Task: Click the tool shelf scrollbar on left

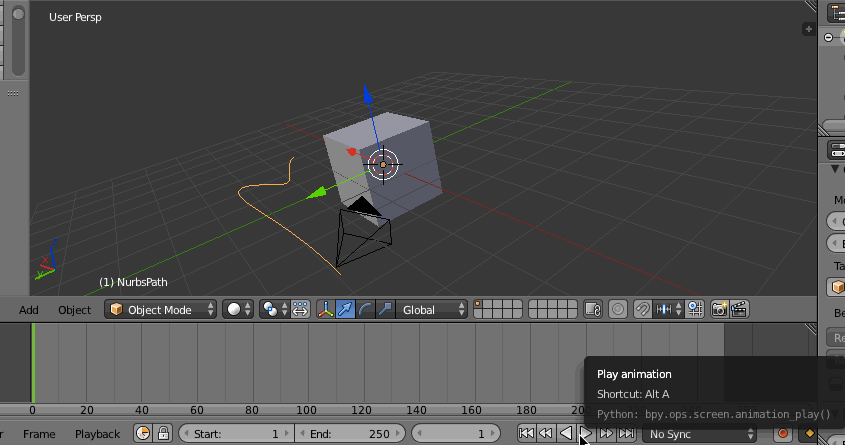Action: pos(18,40)
